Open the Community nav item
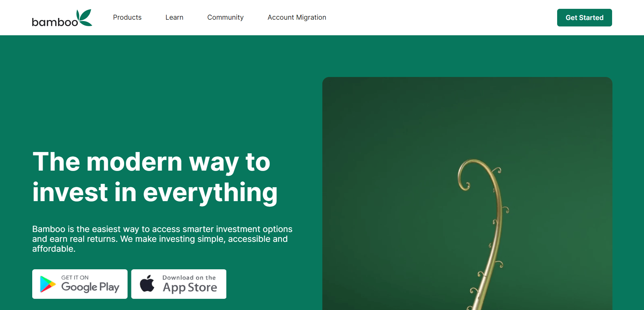 click(225, 17)
